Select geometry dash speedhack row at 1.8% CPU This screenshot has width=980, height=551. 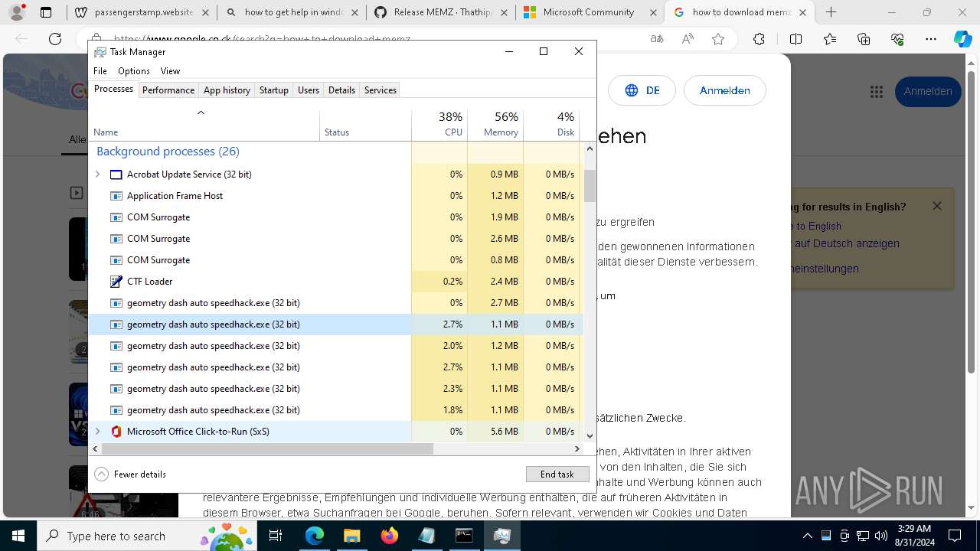click(x=335, y=410)
